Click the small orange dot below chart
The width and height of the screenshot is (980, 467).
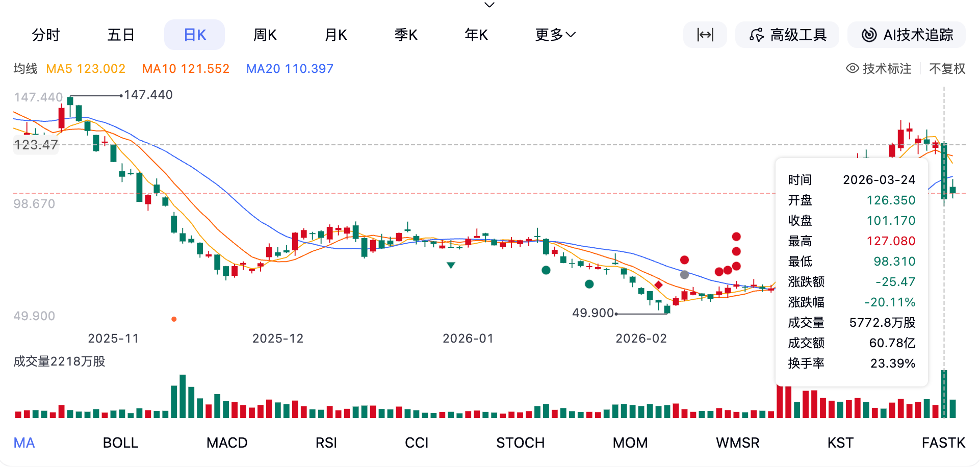point(174,319)
